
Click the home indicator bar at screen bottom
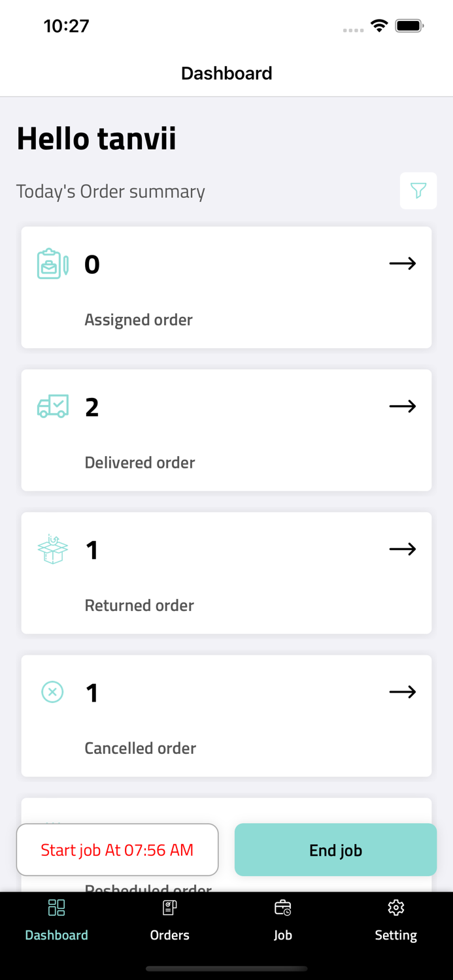(226, 969)
